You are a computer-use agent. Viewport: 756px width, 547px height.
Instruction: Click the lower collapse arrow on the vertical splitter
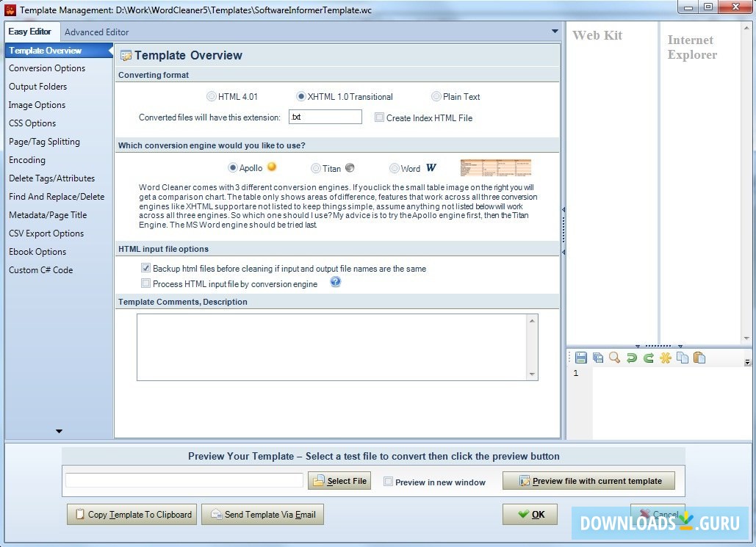coord(563,252)
